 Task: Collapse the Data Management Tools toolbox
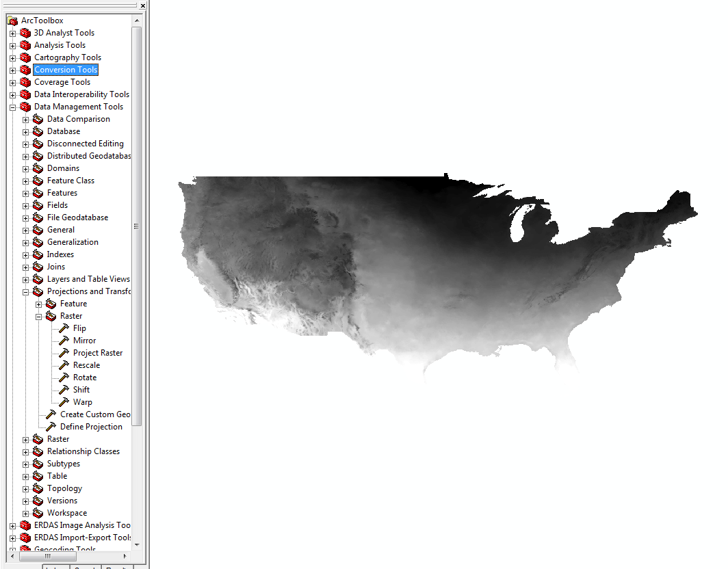point(12,107)
